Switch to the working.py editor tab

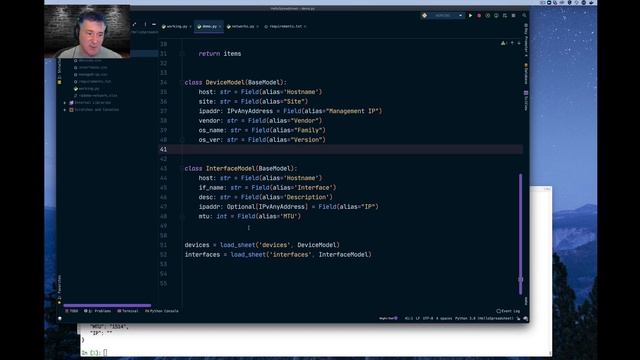point(176,27)
